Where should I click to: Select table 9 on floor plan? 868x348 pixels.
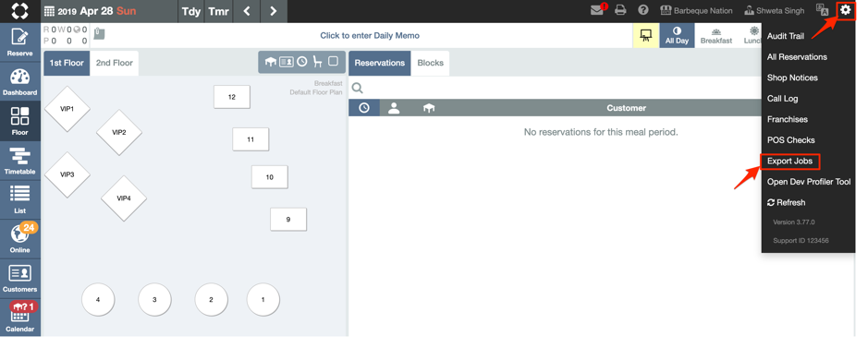(288, 220)
